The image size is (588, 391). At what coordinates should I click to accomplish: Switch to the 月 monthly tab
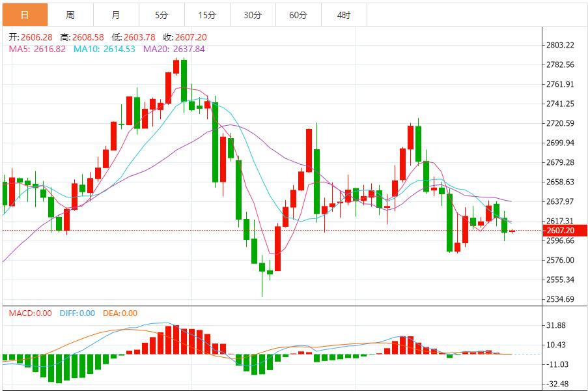coord(117,15)
